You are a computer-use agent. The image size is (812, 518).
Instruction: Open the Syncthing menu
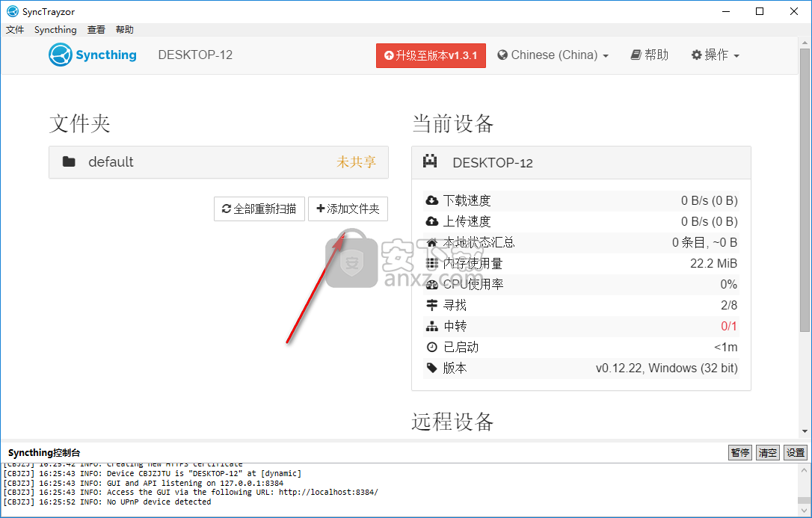(55, 30)
